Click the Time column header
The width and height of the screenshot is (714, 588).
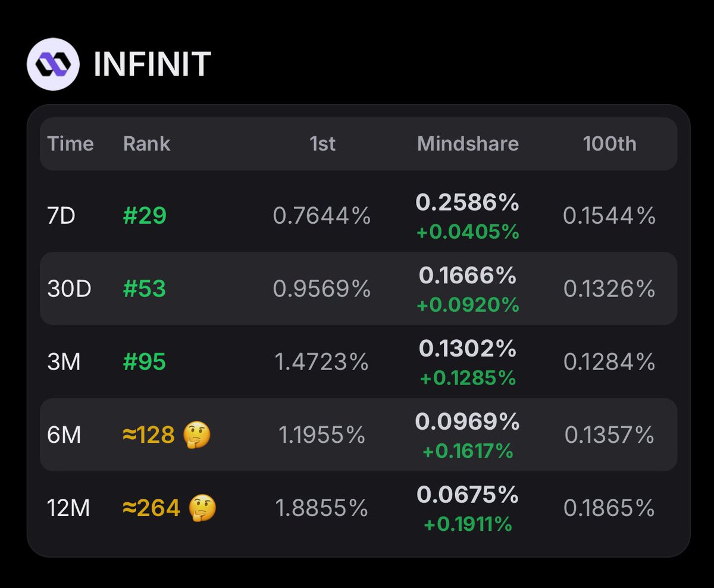pyautogui.click(x=70, y=143)
